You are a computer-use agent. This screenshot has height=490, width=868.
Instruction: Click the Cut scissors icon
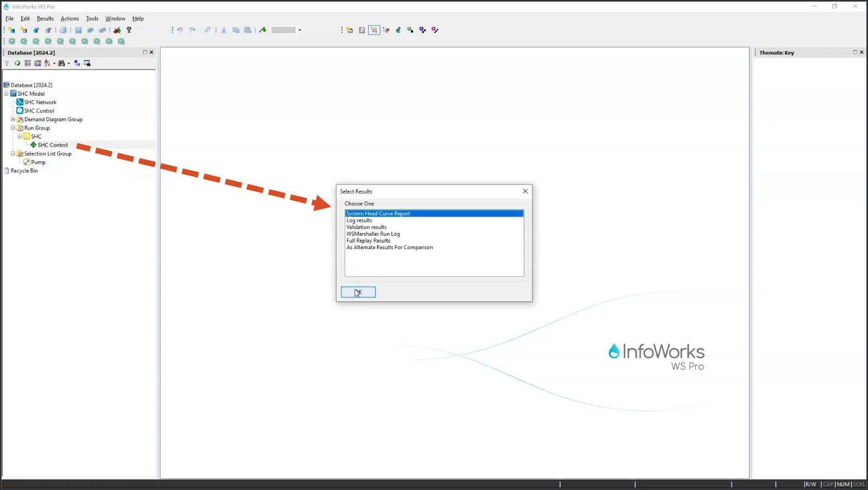(224, 30)
